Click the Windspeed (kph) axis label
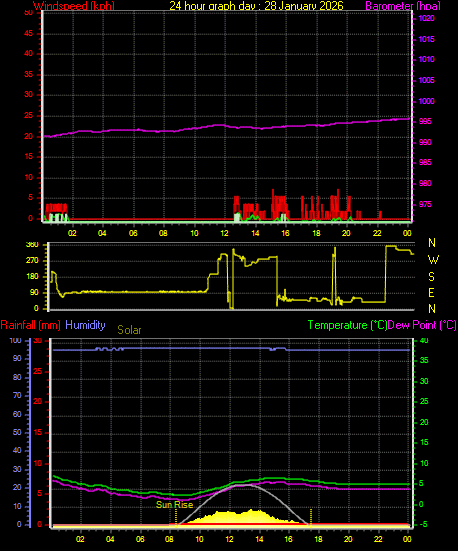The width and height of the screenshot is (458, 551). [74, 6]
